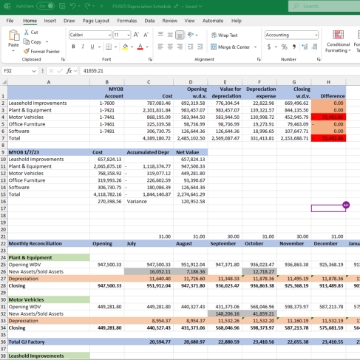This screenshot has height=360, width=360.
Task: Click the Comma Style icon
Action: tap(294, 47)
